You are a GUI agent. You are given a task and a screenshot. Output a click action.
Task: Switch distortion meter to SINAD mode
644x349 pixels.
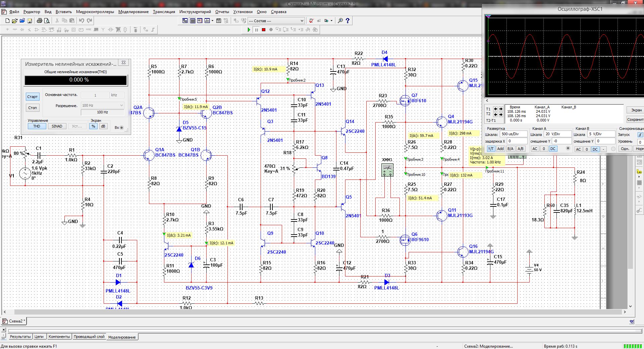tap(57, 126)
